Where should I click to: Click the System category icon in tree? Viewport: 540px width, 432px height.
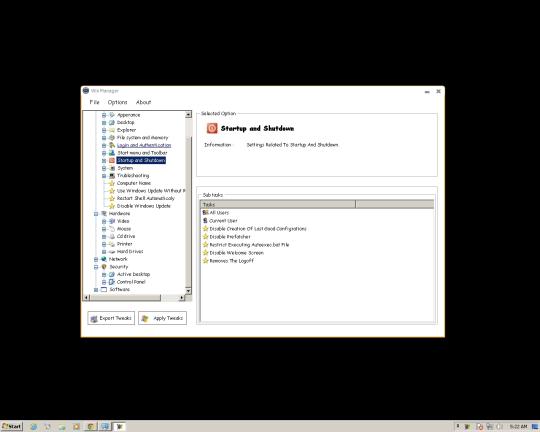112,168
